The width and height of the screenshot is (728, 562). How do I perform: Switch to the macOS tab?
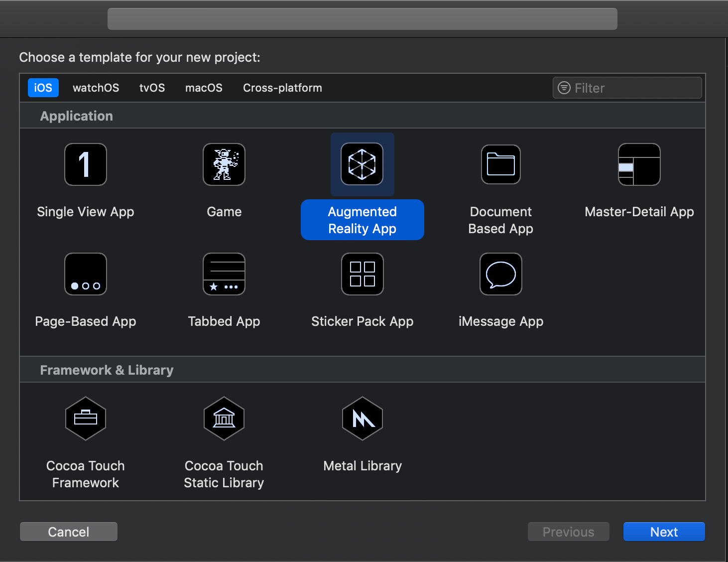coord(204,88)
